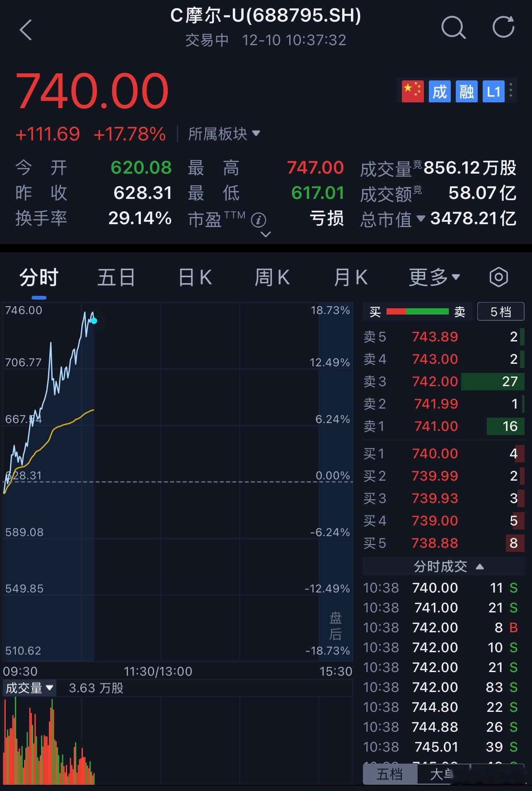Collapse 分时成交 with its arrow
This screenshot has width=532, height=791.
(x=479, y=566)
